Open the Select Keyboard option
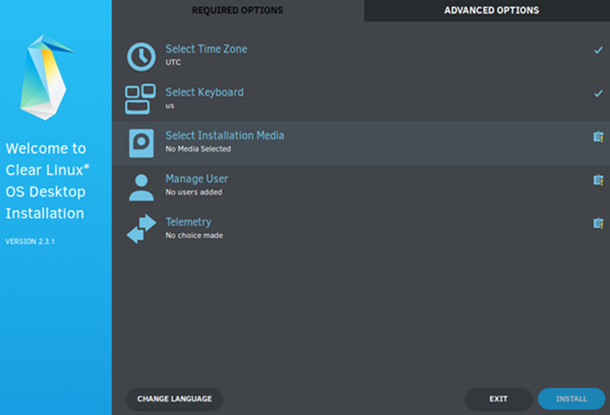The image size is (610, 415). pos(361,100)
